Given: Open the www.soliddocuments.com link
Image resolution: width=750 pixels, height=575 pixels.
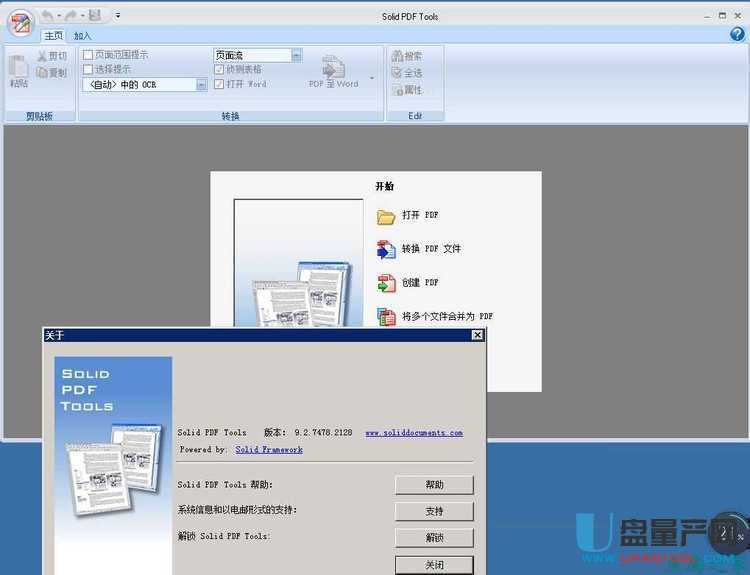Looking at the screenshot, I should pos(414,433).
